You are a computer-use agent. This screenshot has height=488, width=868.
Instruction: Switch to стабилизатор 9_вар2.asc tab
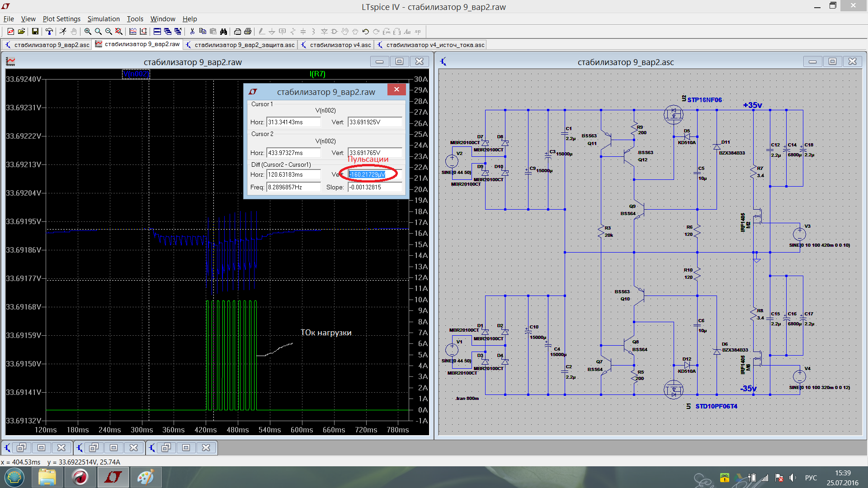click(47, 45)
